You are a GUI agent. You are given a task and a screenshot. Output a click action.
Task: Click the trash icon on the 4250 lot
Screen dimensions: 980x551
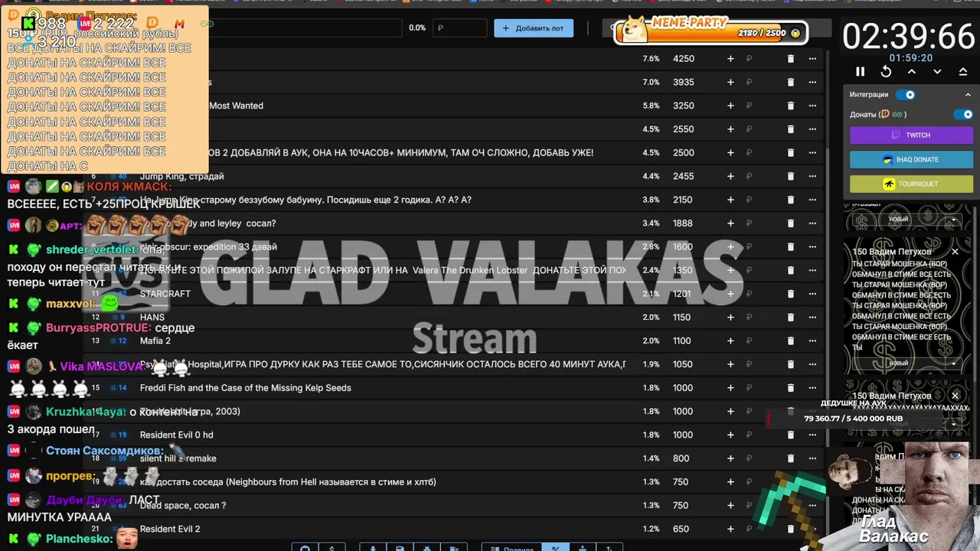[x=791, y=59]
